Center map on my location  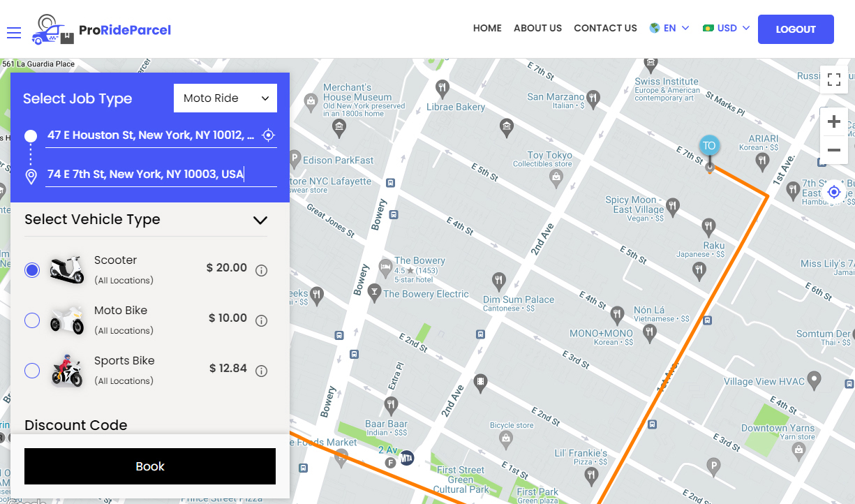pos(833,192)
